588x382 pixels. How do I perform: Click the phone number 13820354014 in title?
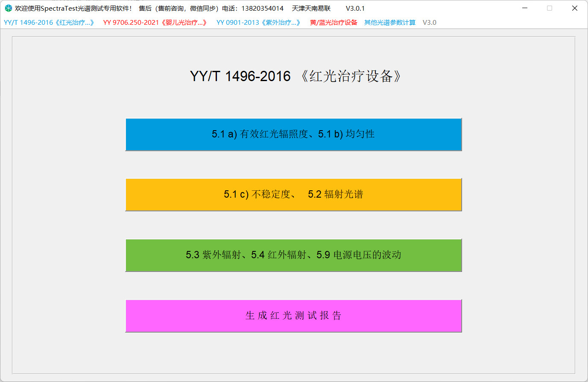(262, 9)
